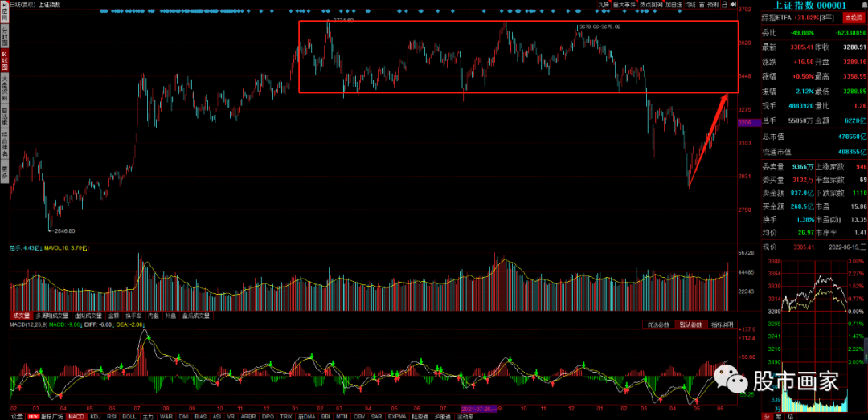The image size is (868, 420).
Task: Select the BIAS indicator
Action: pos(201,416)
